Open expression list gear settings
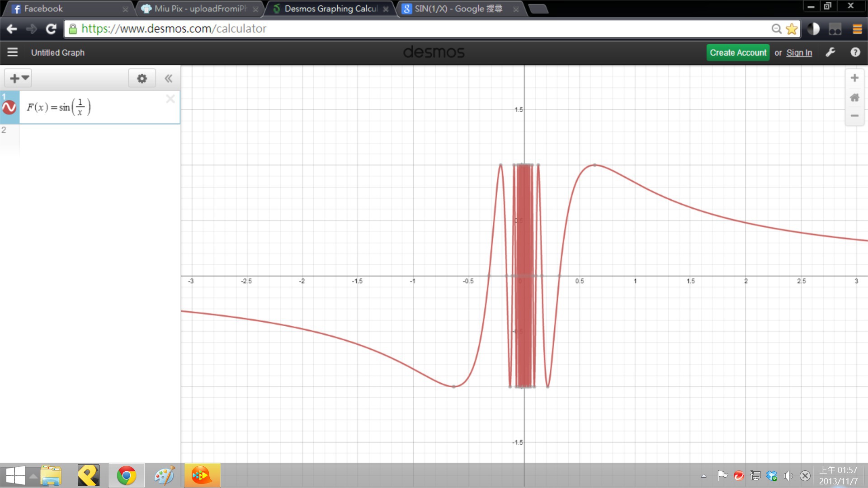This screenshot has height=488, width=868. 142,78
